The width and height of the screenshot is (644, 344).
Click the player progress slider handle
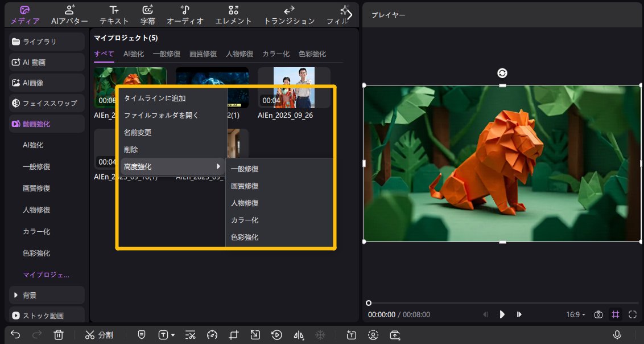[369, 303]
